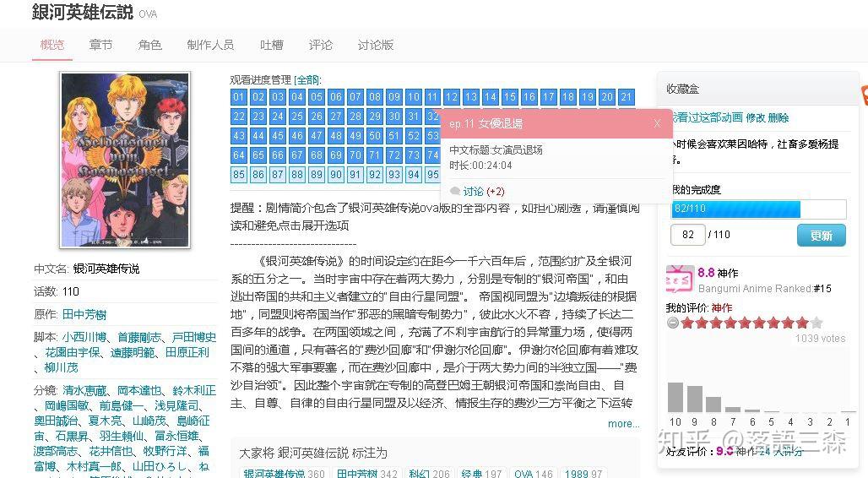Switch to the 章节 tab

click(x=100, y=45)
